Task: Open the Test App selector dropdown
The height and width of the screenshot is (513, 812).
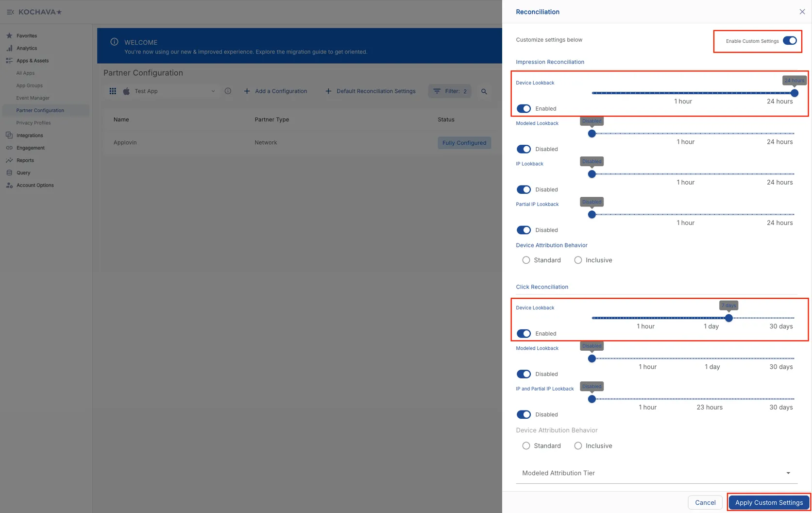Action: click(170, 91)
